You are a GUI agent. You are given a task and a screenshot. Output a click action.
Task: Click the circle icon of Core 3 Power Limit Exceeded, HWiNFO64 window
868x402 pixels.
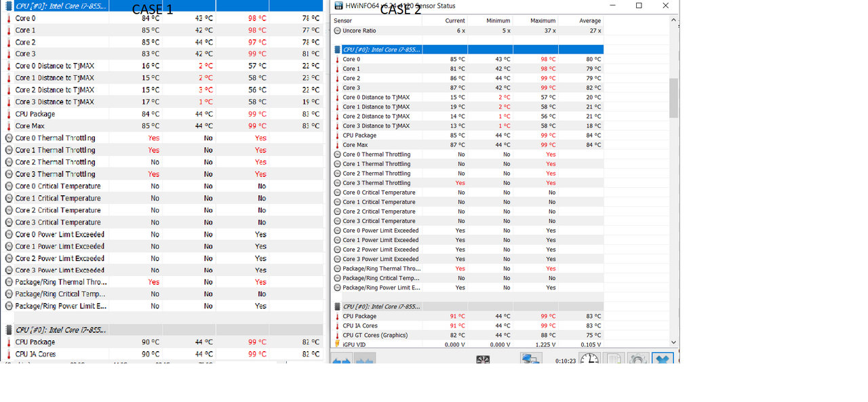click(x=337, y=259)
